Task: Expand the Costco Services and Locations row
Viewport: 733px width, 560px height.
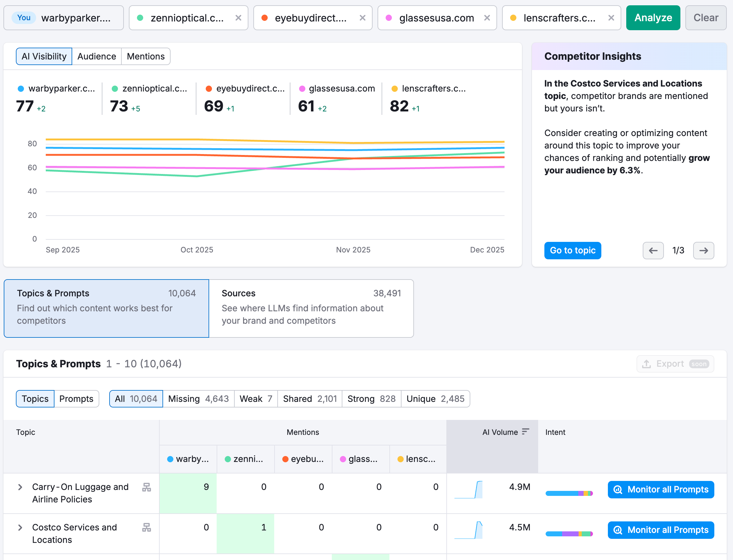Action: (20, 528)
